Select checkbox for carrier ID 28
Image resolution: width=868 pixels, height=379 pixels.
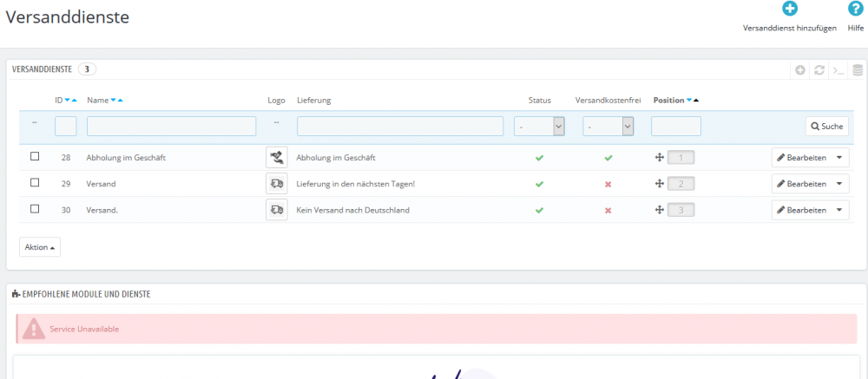tap(35, 157)
